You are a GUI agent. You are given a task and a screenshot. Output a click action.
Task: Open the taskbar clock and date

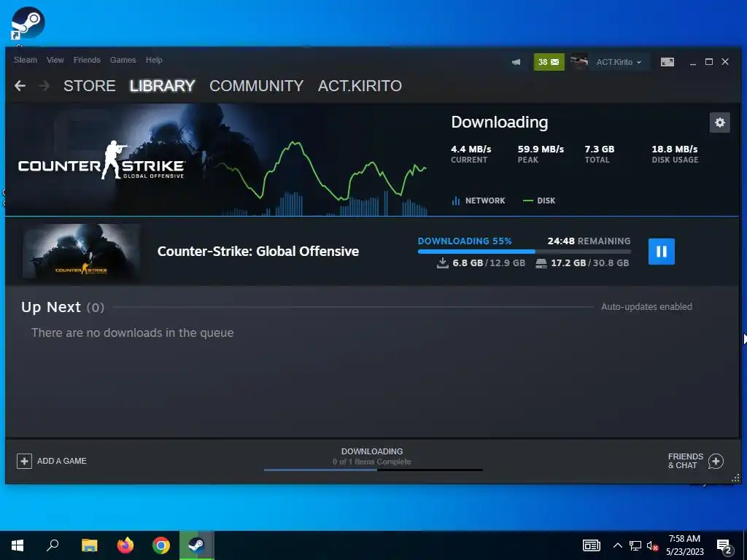[684, 545]
